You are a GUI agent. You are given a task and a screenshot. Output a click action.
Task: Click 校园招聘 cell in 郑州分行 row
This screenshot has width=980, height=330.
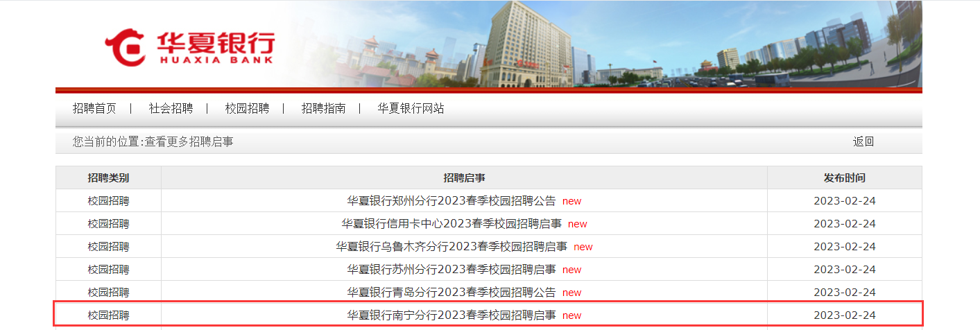coord(108,201)
